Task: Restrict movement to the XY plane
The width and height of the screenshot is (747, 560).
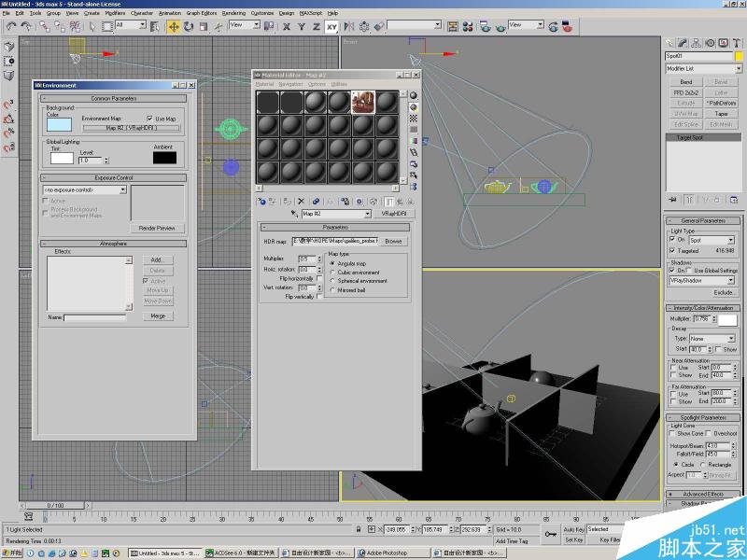Action: (x=331, y=26)
